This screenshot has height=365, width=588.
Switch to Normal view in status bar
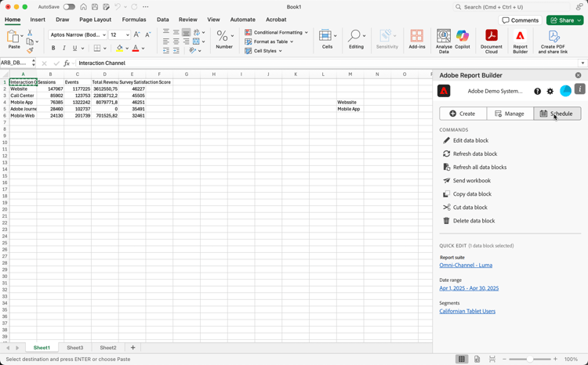[x=462, y=359]
